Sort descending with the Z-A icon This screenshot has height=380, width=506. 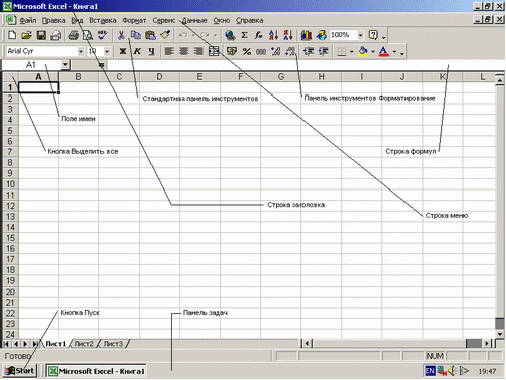click(x=288, y=35)
